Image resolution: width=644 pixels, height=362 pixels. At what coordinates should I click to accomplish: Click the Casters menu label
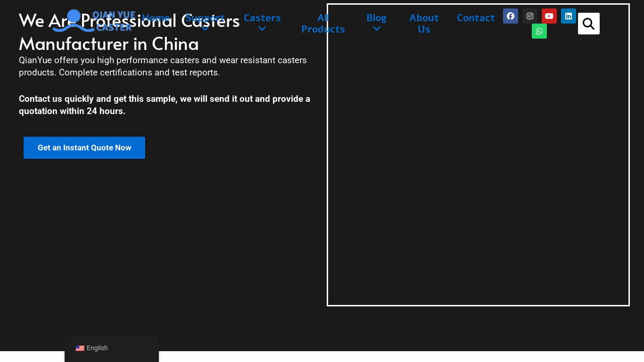coord(262,18)
